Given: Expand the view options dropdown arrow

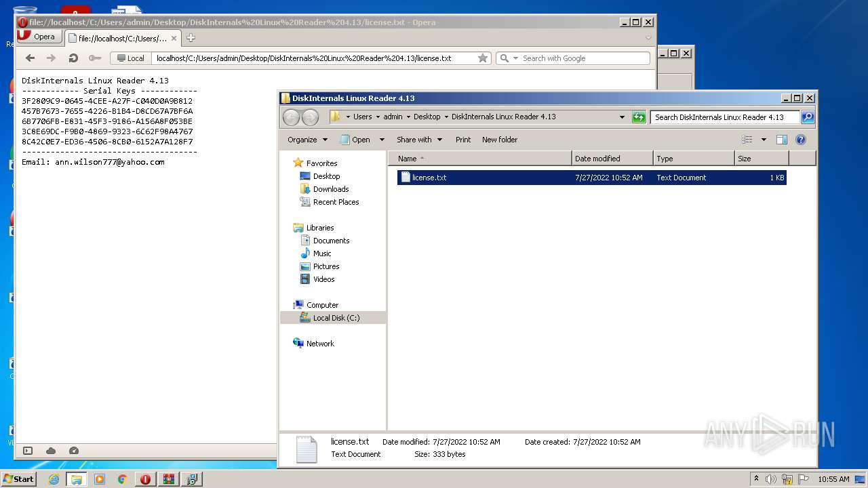Looking at the screenshot, I should 764,140.
